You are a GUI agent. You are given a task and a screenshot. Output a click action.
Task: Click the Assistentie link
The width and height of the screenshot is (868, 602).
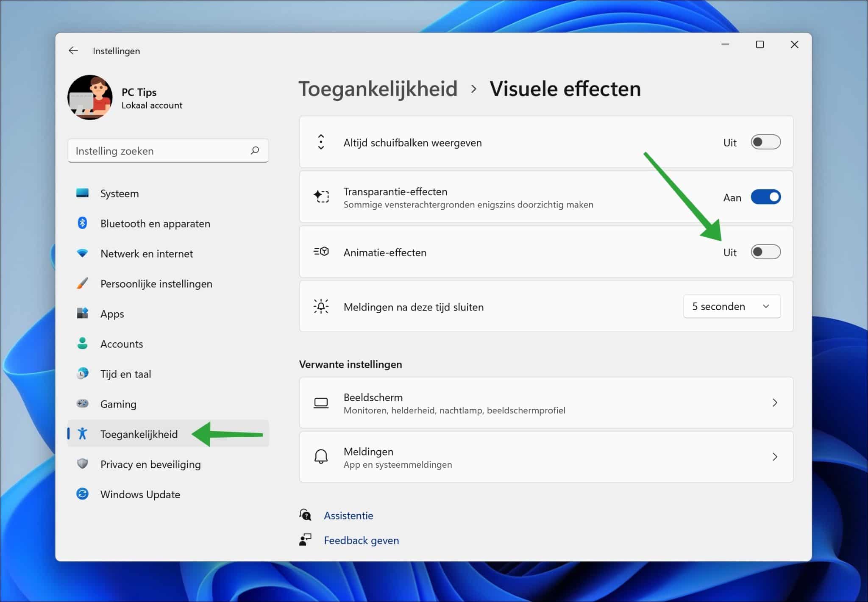tap(348, 515)
